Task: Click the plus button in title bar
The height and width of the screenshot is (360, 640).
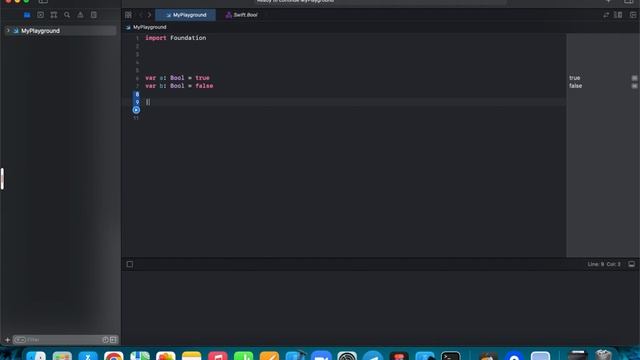Action: click(x=608, y=2)
